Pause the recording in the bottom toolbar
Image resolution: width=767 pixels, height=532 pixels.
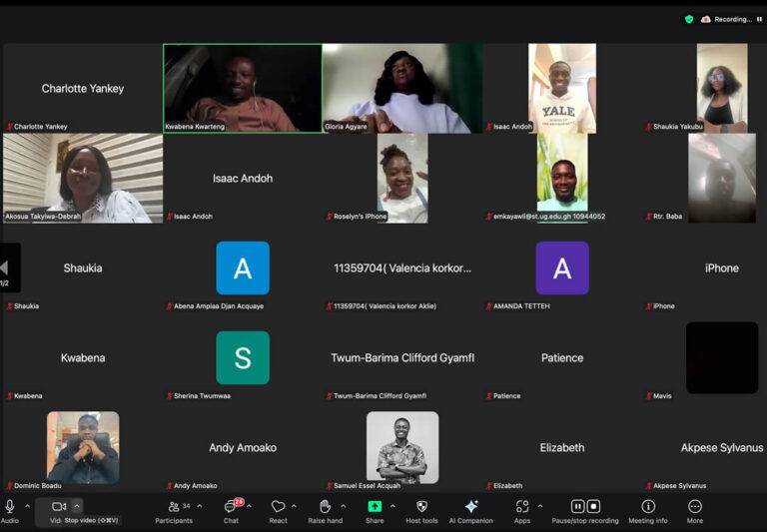pyautogui.click(x=577, y=507)
